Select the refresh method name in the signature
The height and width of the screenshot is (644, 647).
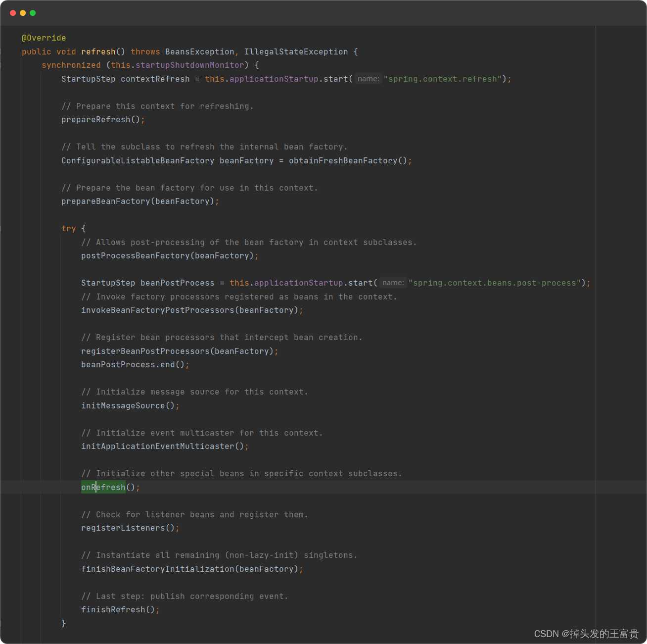(x=98, y=52)
